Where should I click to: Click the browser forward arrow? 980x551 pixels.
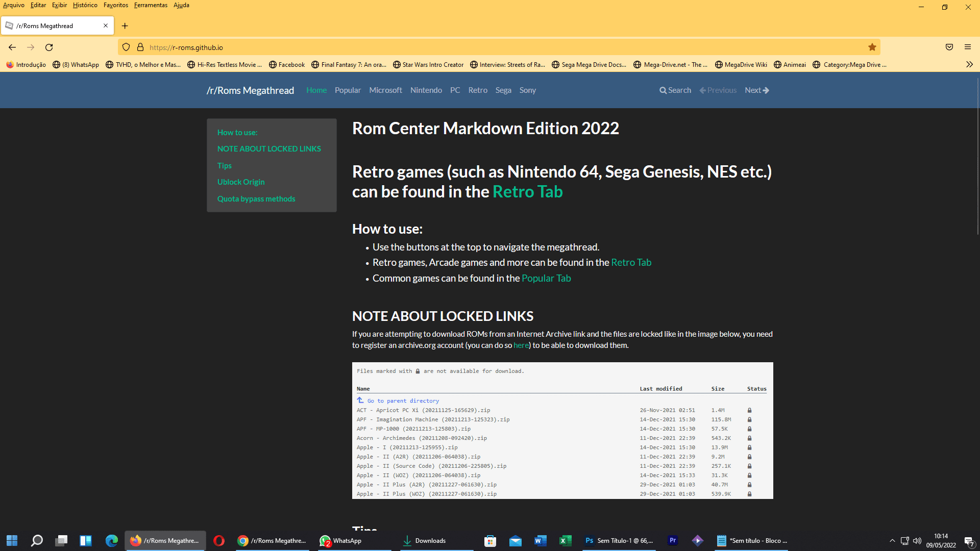[31, 47]
